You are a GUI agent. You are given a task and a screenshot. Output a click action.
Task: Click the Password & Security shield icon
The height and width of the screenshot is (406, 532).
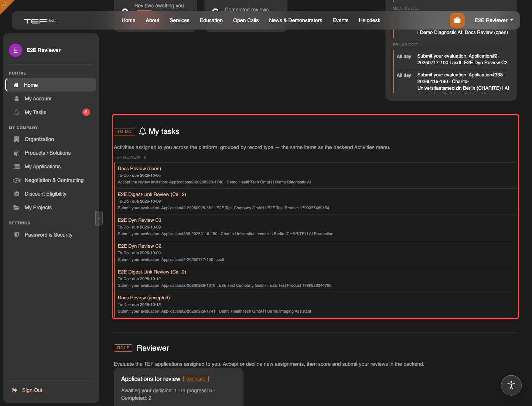click(x=17, y=235)
